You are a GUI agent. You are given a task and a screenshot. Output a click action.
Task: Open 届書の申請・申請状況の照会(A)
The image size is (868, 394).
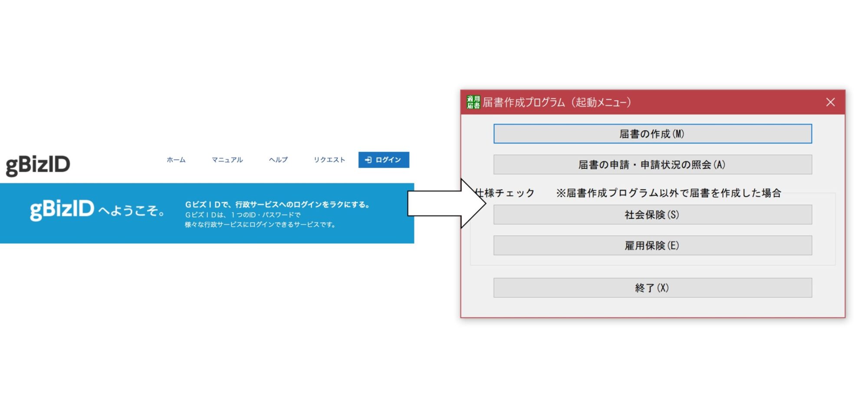tap(652, 164)
